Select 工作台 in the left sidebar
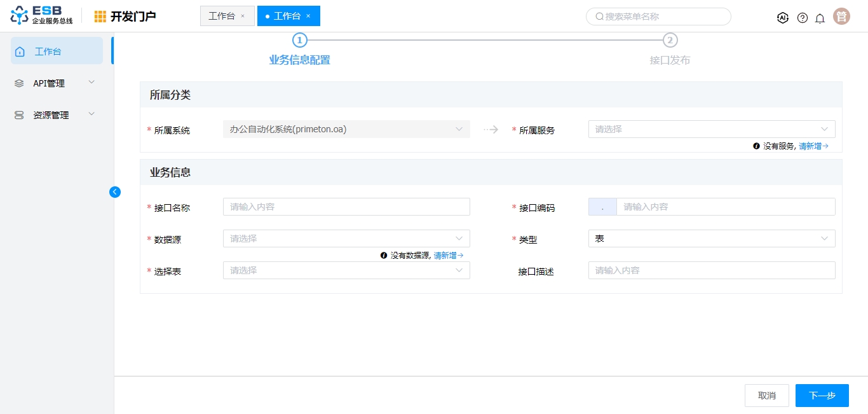The width and height of the screenshot is (868, 414). [57, 52]
